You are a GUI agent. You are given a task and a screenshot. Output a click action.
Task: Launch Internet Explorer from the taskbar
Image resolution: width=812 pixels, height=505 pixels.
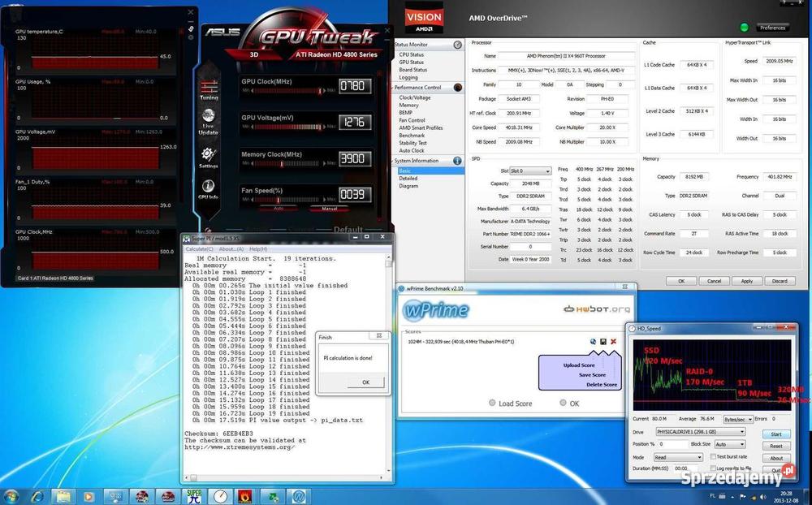point(38,497)
